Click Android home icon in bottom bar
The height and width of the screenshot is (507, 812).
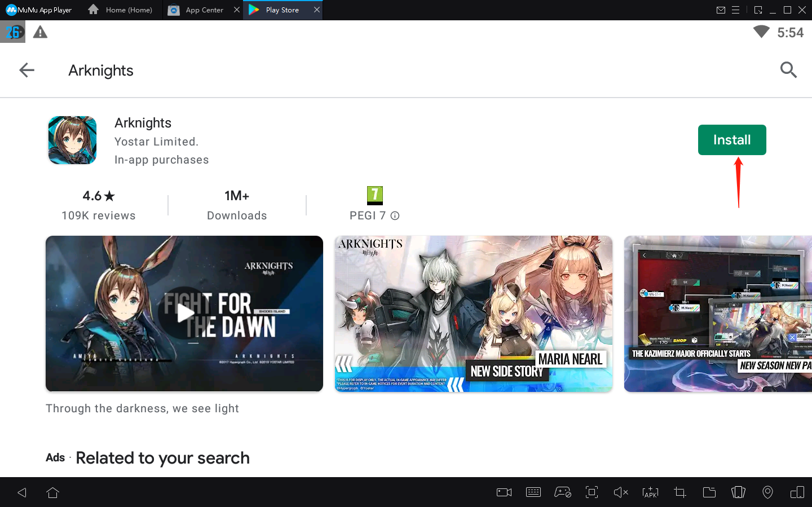pos(53,492)
